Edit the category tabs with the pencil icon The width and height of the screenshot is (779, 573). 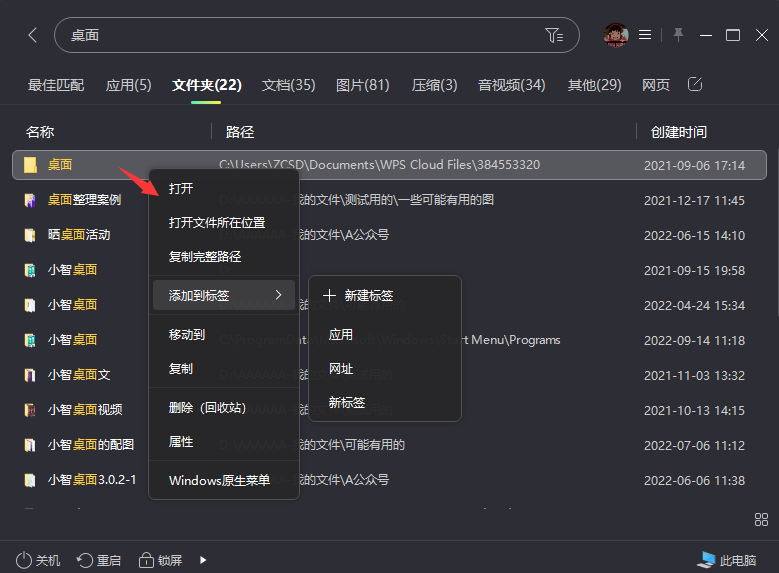(x=695, y=84)
